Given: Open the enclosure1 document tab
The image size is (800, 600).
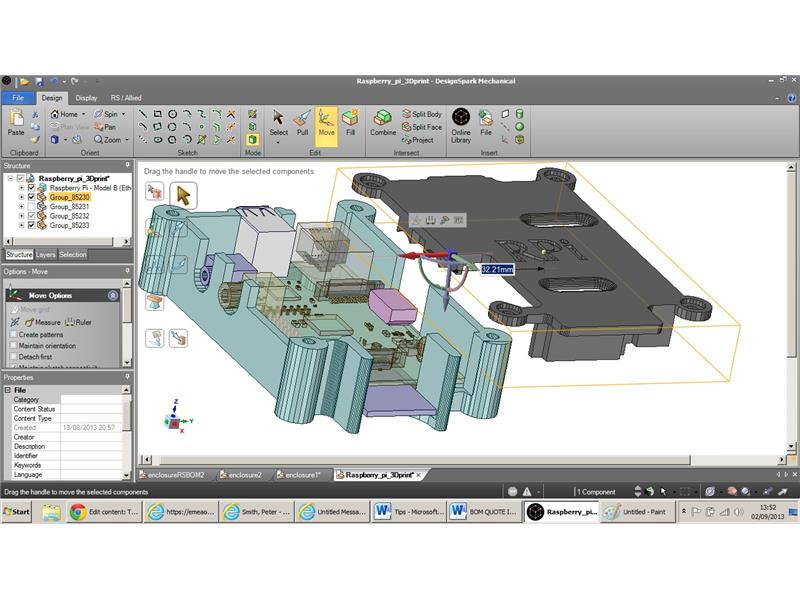Looking at the screenshot, I should [x=299, y=475].
